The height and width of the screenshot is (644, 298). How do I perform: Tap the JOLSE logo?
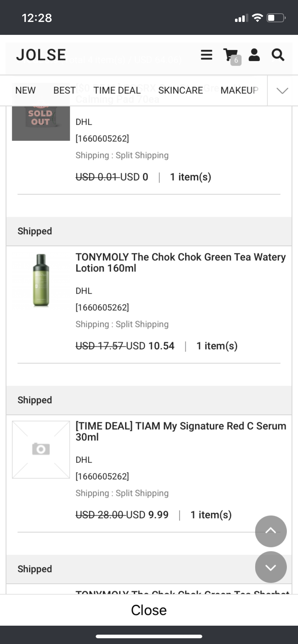(x=41, y=55)
